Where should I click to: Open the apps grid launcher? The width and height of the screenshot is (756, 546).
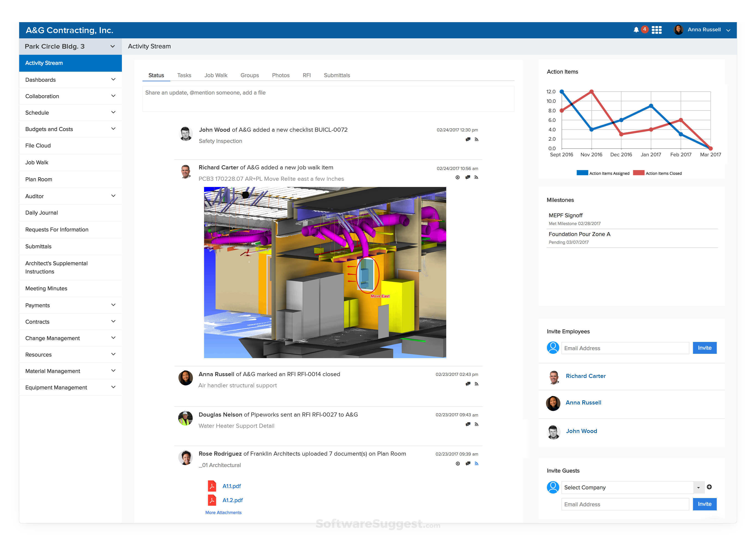(656, 30)
